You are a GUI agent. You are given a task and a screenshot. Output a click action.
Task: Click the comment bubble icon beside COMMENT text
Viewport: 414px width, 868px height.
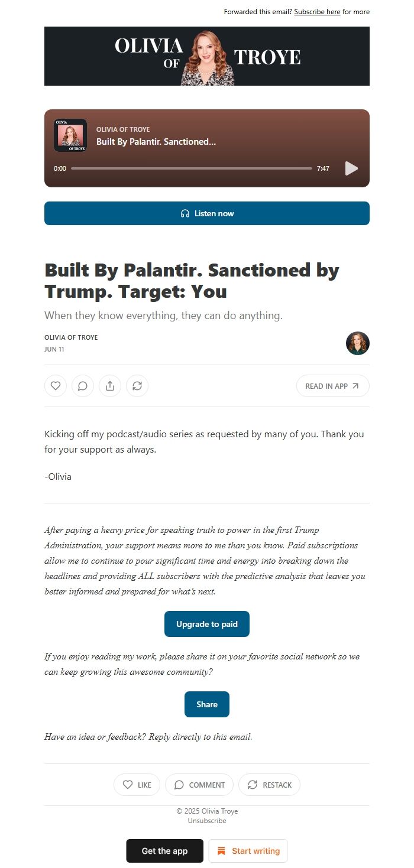tap(179, 785)
